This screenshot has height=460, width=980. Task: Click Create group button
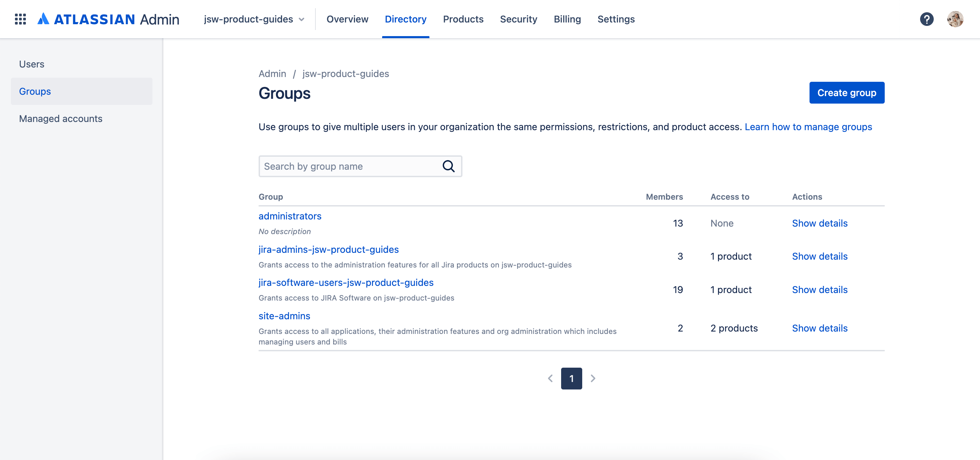click(x=847, y=92)
